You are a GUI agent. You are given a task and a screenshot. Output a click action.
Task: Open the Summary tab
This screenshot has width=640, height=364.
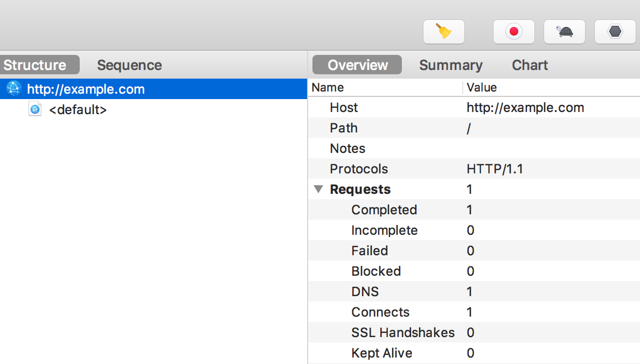[450, 65]
